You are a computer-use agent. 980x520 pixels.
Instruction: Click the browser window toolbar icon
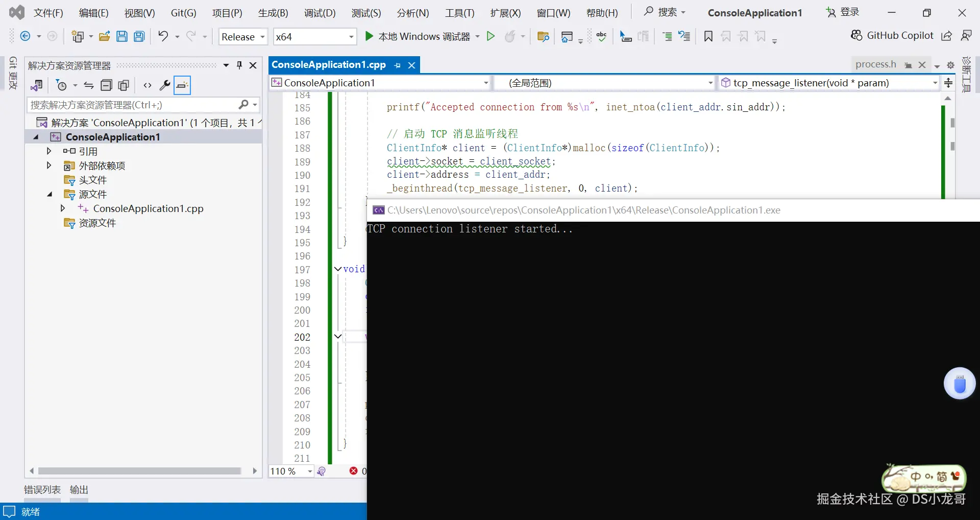click(x=567, y=36)
